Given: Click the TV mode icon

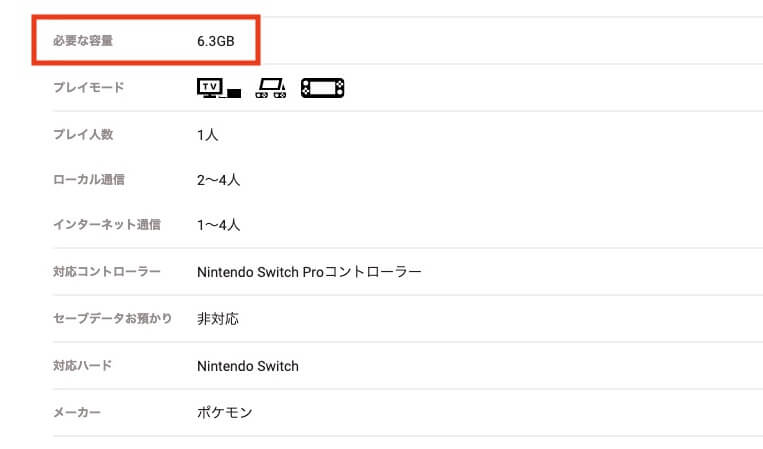Looking at the screenshot, I should (218, 88).
